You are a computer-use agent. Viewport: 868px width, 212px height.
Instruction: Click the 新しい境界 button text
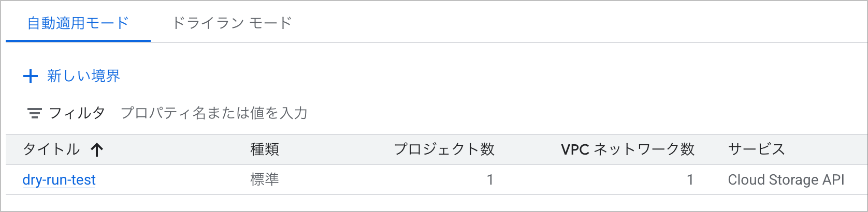click(83, 77)
